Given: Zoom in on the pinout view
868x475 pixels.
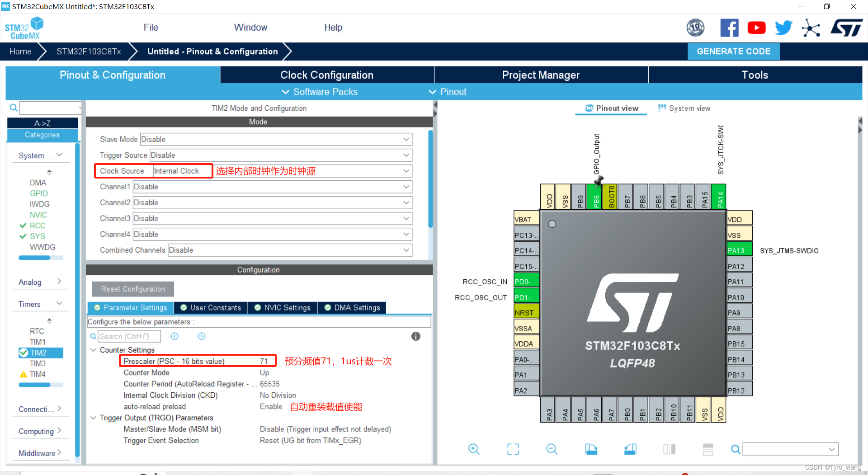Looking at the screenshot, I should [474, 449].
